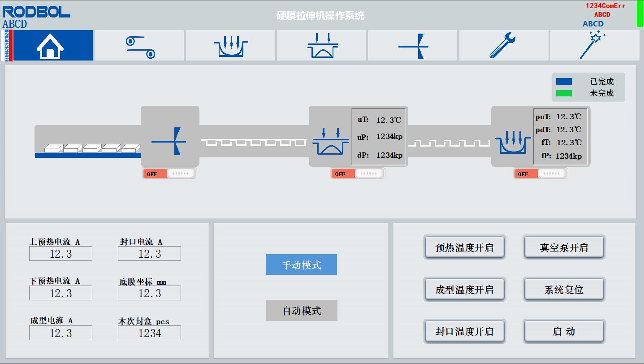Image resolution: width=644 pixels, height=364 pixels.
Task: Open the film roll conveyor page
Action: pyautogui.click(x=140, y=45)
